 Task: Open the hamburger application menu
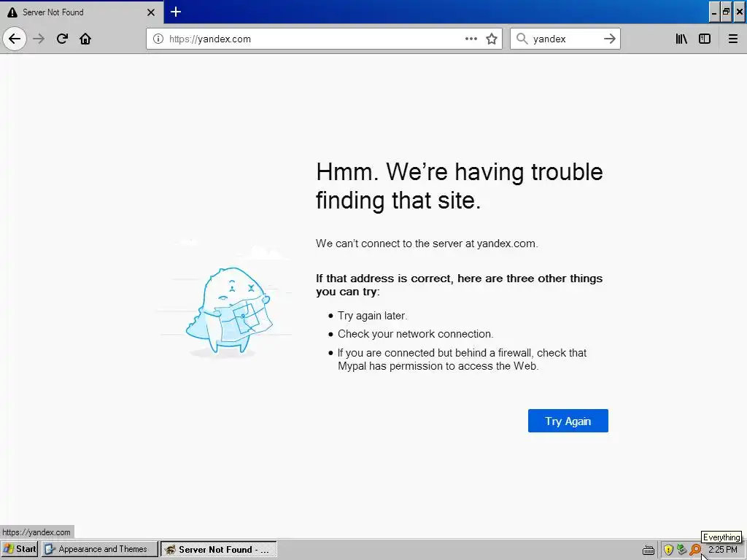point(733,39)
